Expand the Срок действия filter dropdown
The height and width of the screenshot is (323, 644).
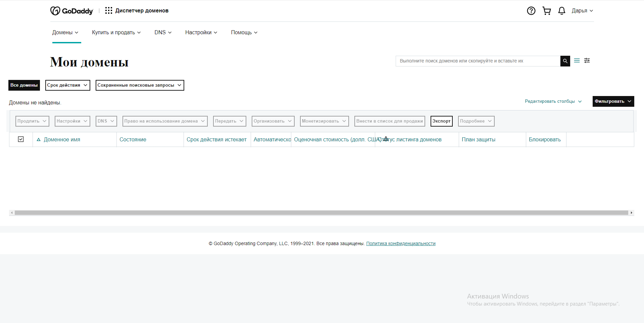pos(68,85)
